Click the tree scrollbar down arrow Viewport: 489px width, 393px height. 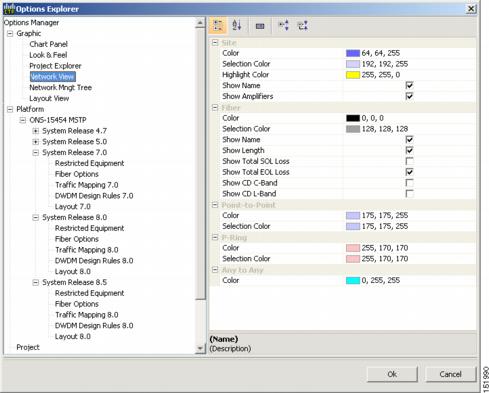pos(200,348)
